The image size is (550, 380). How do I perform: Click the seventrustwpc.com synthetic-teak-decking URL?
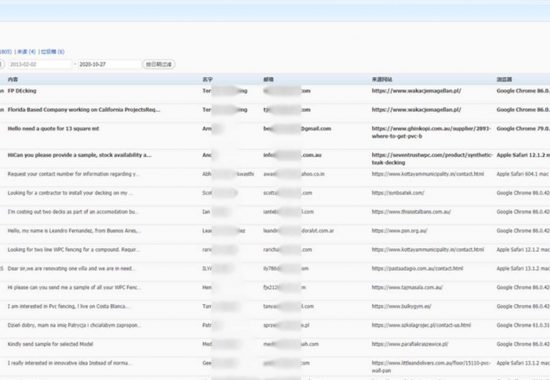pos(432,159)
